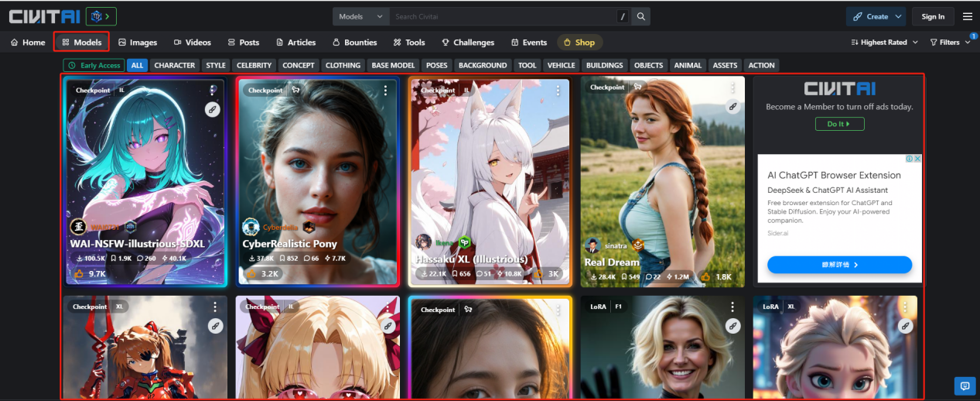The height and width of the screenshot is (401, 980).
Task: Click the green Do It button
Action: [x=839, y=124]
